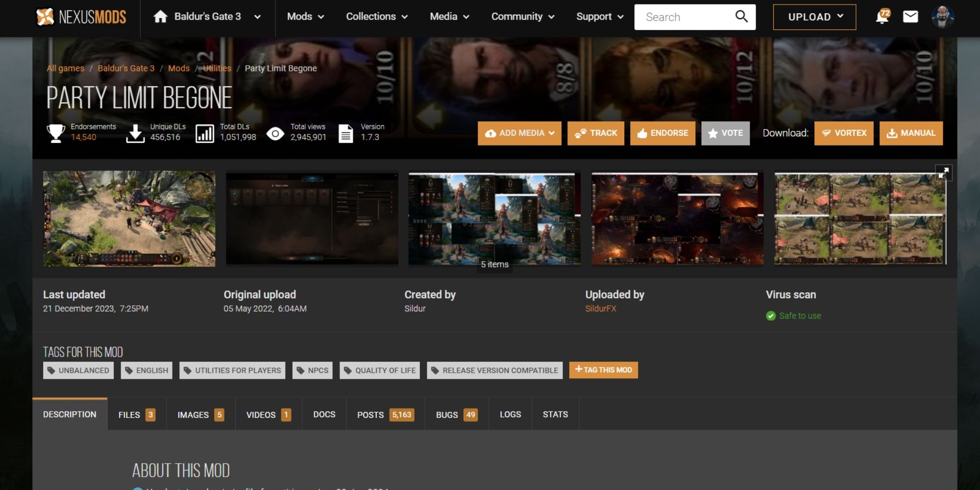Open the Docs tab

click(324, 415)
